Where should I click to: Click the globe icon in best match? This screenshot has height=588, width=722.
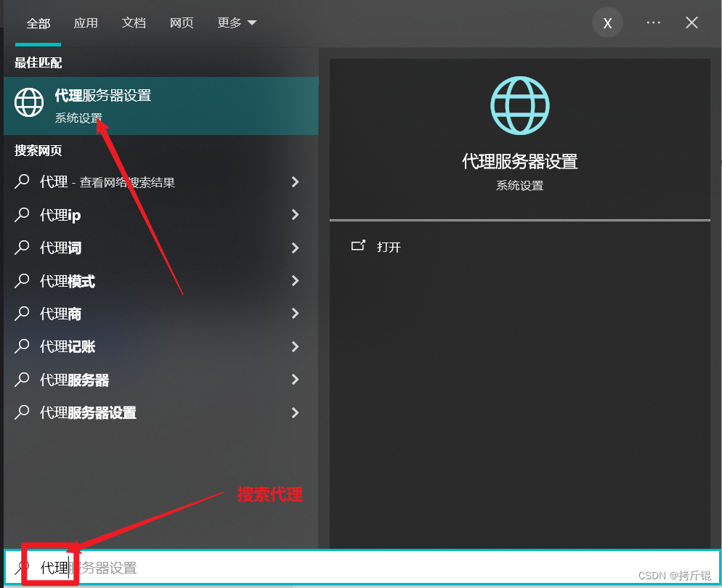(x=29, y=102)
